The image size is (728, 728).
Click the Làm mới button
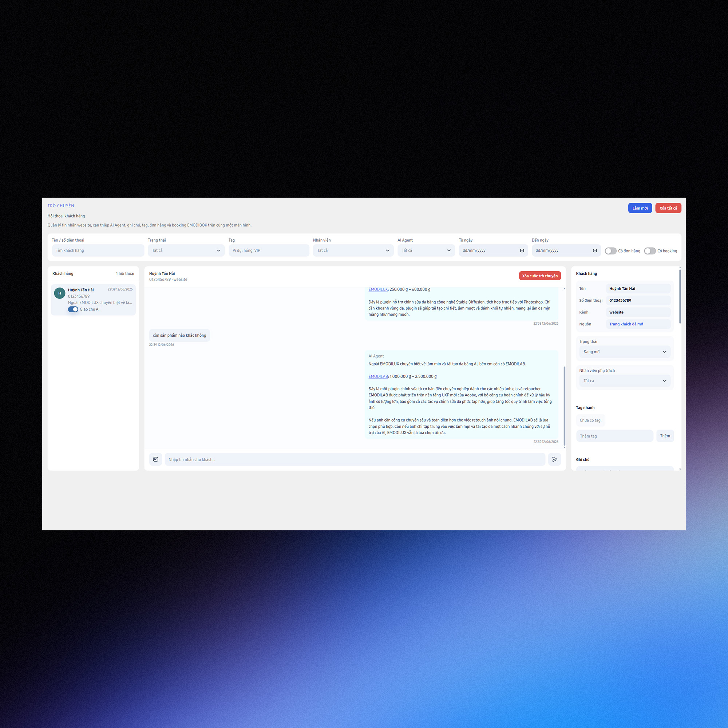pyautogui.click(x=640, y=208)
